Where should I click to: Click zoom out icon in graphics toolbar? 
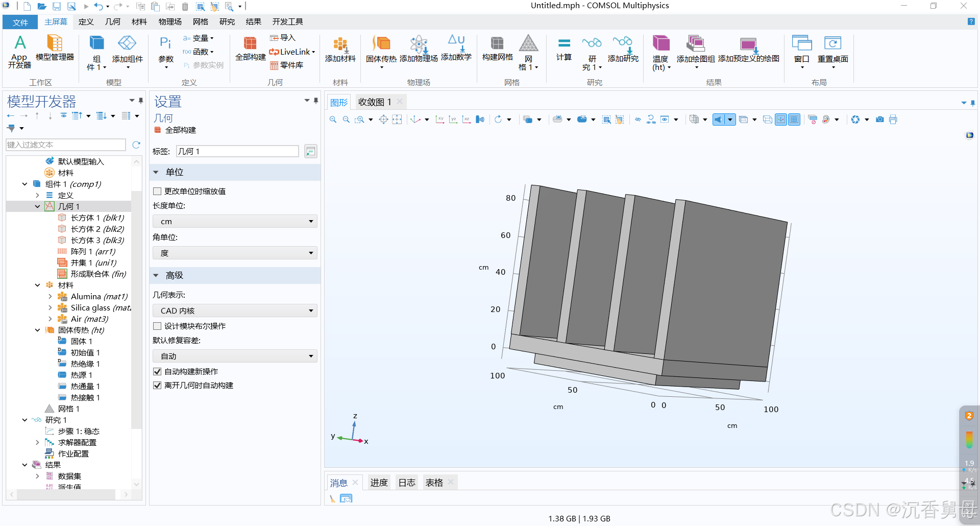pyautogui.click(x=346, y=119)
